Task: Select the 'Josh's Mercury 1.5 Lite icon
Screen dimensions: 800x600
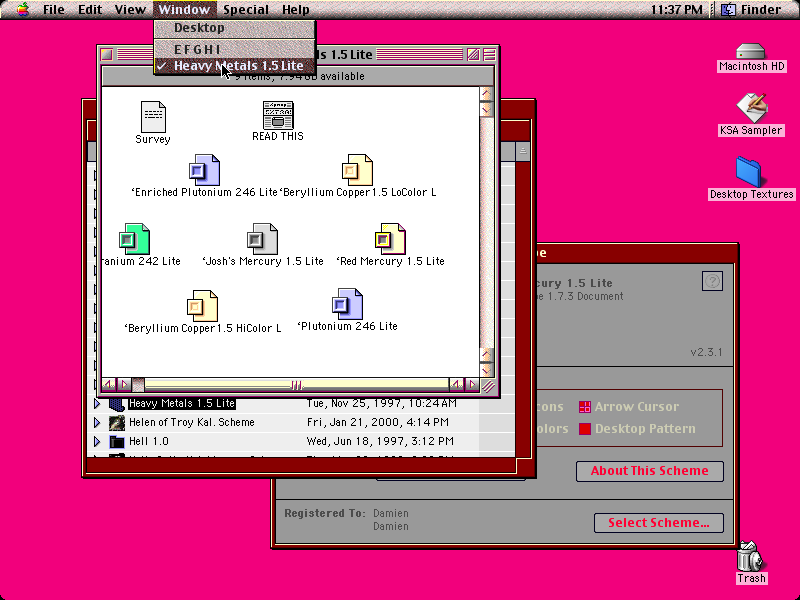Action: pyautogui.click(x=262, y=239)
